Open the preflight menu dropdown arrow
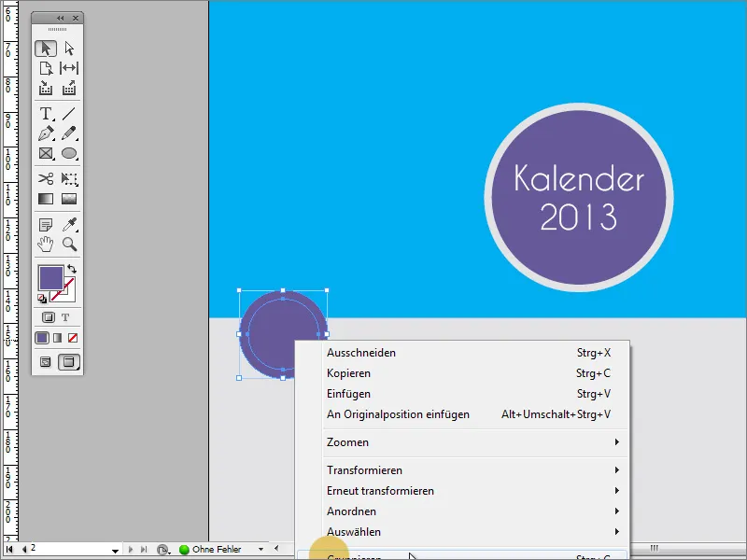747x560 pixels. [261, 549]
